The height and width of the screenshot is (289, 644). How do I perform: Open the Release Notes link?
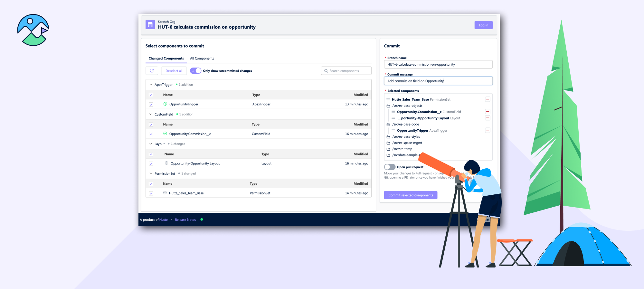[185, 220]
